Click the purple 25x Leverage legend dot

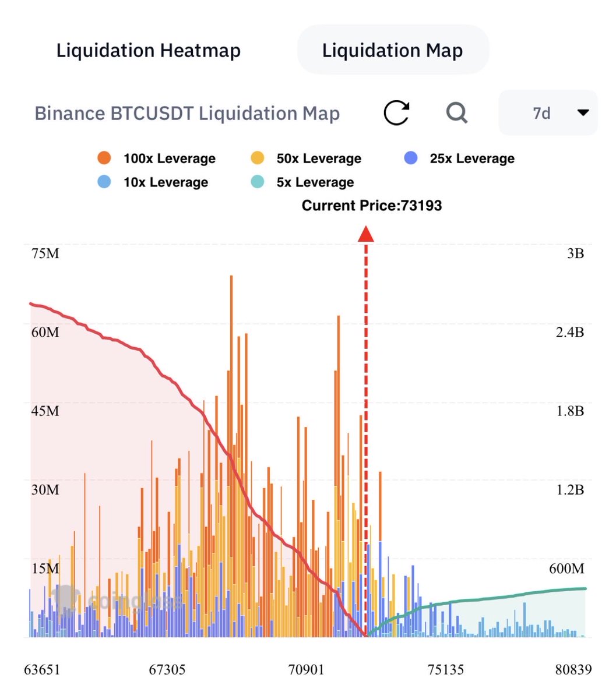[410, 158]
